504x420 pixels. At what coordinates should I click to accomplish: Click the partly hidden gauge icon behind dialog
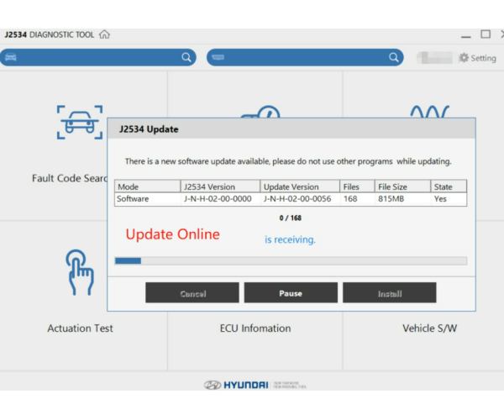260,112
